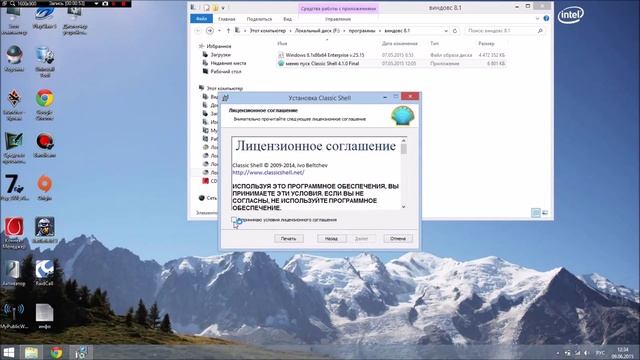Open the taskbar clock

coord(622,353)
